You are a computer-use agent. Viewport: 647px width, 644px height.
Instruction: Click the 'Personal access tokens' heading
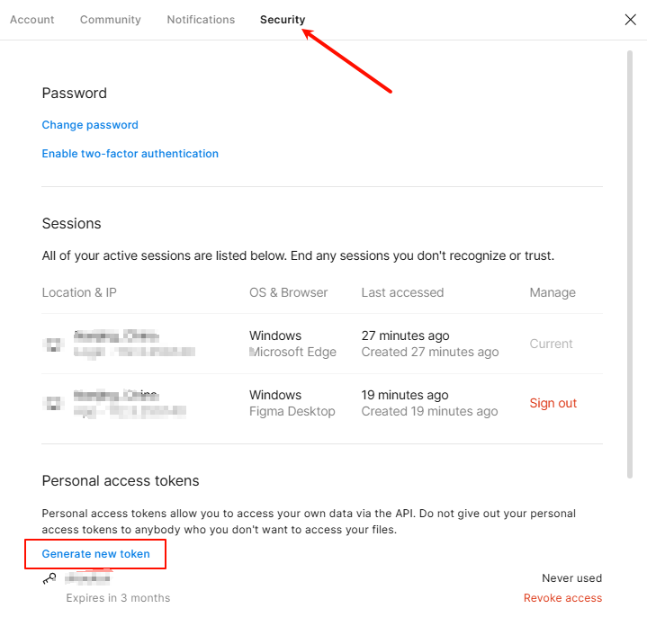coord(121,480)
